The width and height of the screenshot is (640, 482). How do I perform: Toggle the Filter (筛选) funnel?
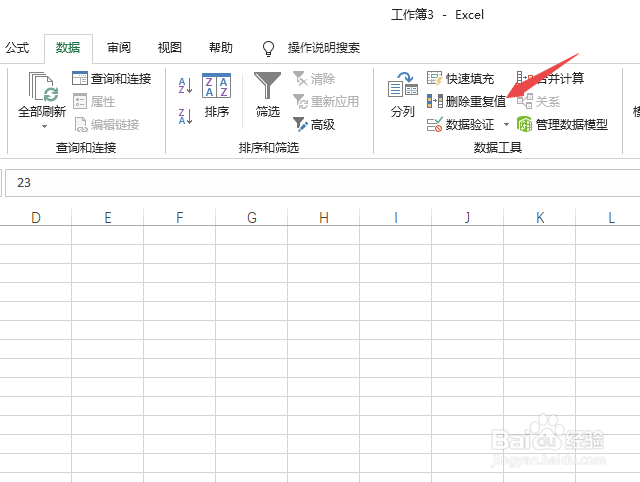click(x=267, y=95)
